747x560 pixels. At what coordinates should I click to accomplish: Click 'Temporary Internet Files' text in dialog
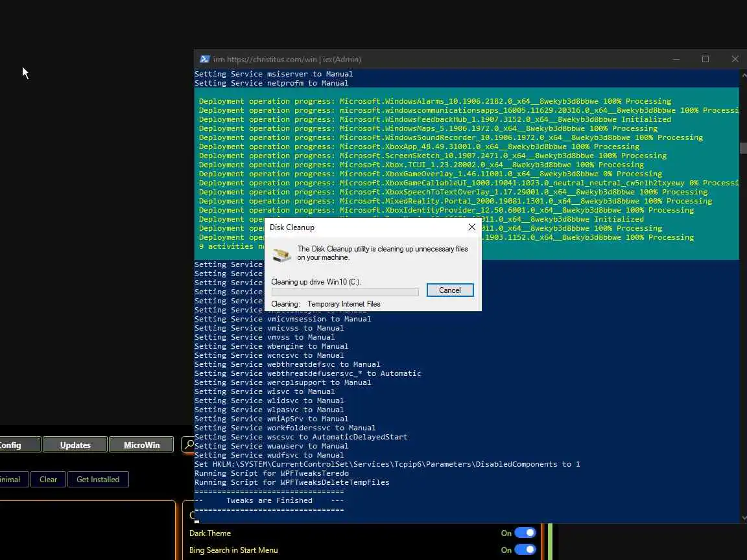coord(344,304)
